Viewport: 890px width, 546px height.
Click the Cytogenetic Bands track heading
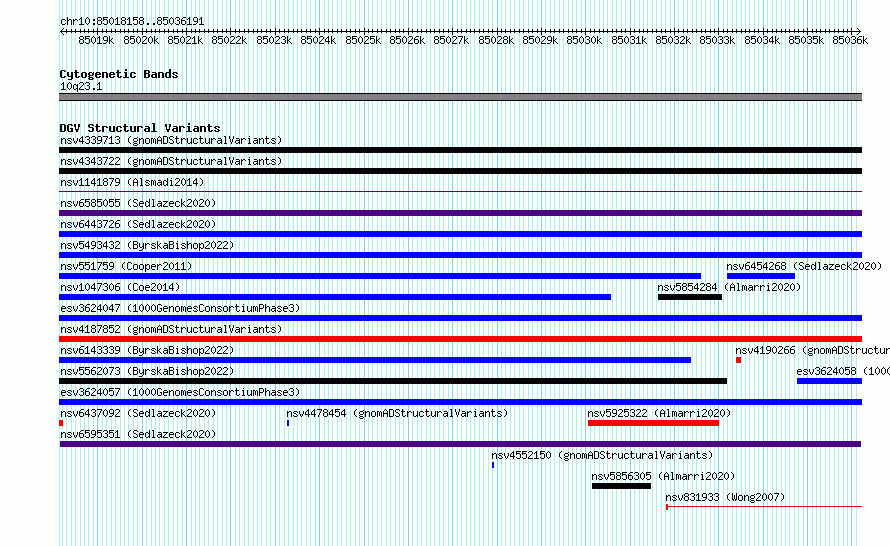[x=119, y=74]
